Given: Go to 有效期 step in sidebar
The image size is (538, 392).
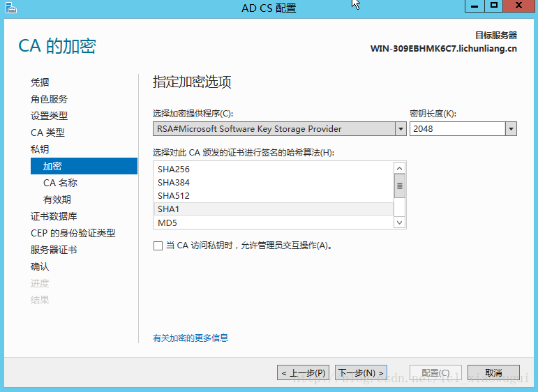Looking at the screenshot, I should (57, 199).
